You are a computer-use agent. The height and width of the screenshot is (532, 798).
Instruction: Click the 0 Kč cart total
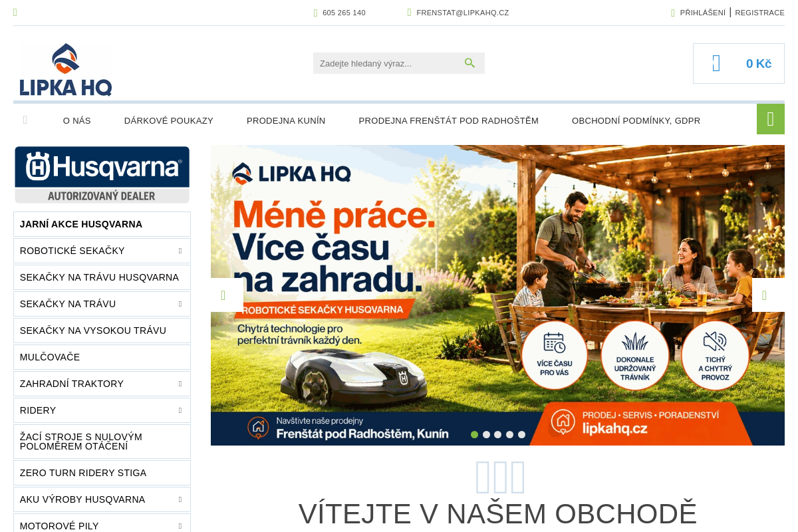click(x=759, y=64)
